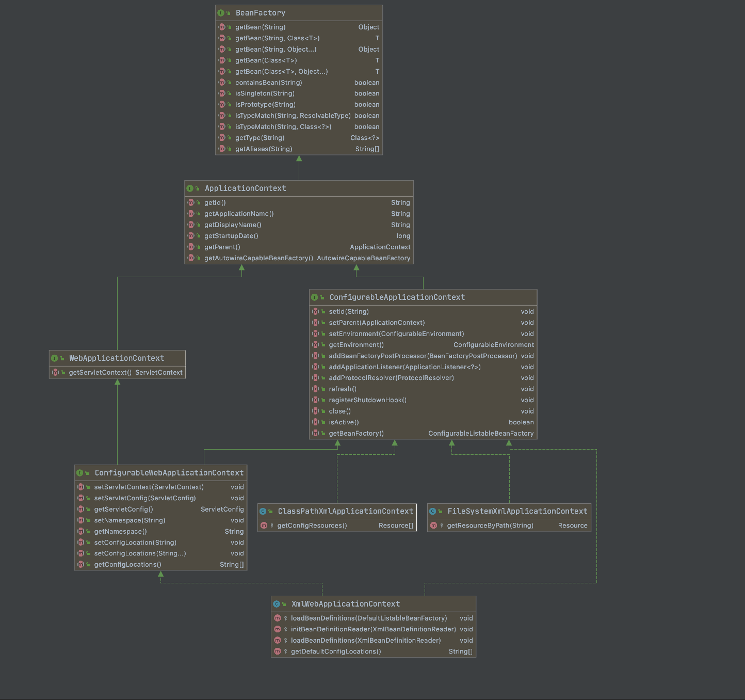Select setConfigLocations(String...) method row
This screenshot has height=700, width=745.
140,553
